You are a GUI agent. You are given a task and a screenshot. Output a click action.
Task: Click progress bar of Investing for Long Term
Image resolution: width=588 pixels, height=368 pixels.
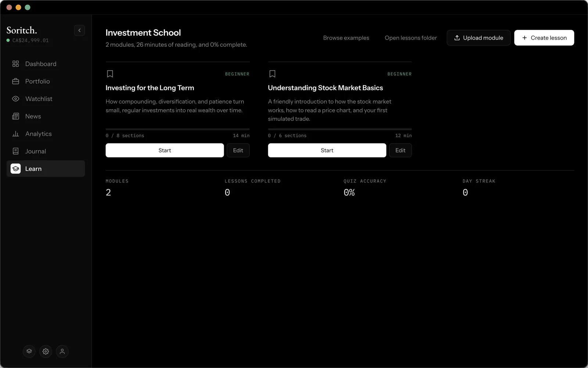click(x=178, y=129)
